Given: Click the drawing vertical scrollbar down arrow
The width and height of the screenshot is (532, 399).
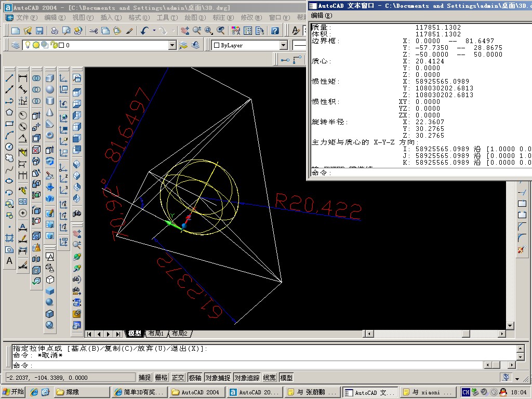Looking at the screenshot, I should [x=510, y=326].
